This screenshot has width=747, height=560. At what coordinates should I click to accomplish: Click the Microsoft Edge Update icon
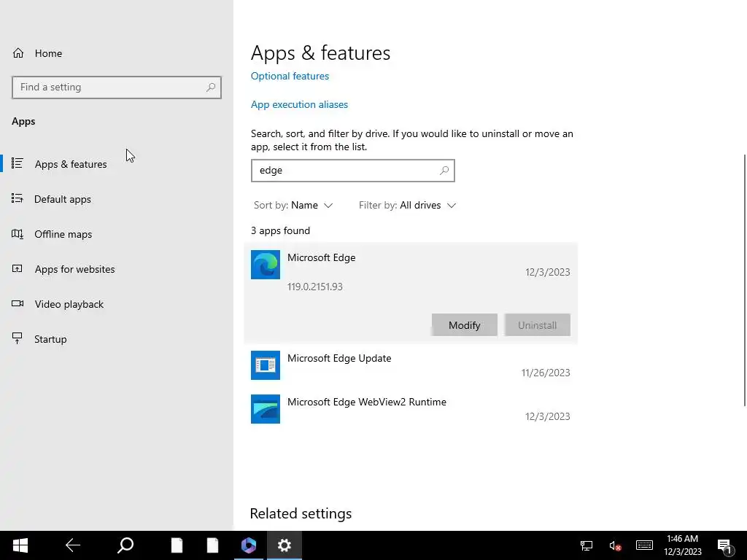pos(266,365)
